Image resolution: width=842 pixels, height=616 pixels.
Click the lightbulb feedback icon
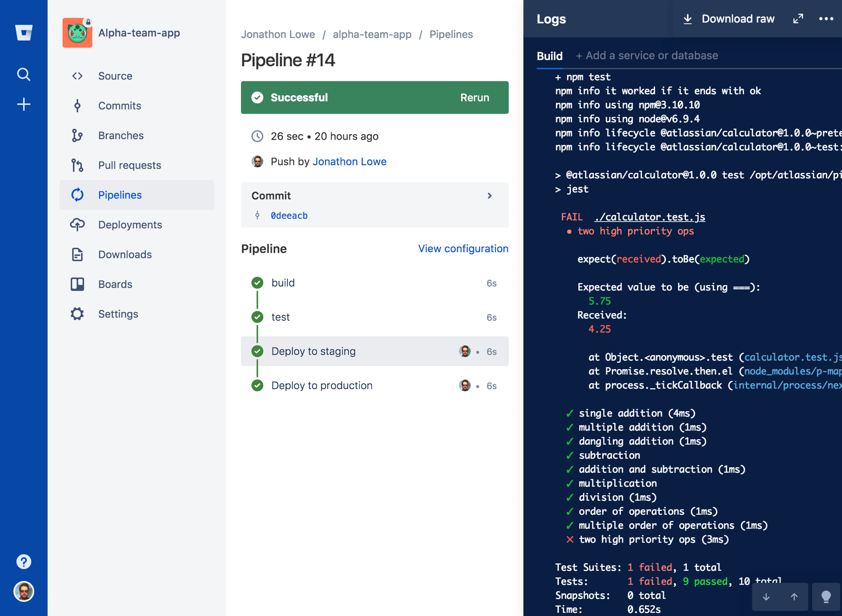826,597
